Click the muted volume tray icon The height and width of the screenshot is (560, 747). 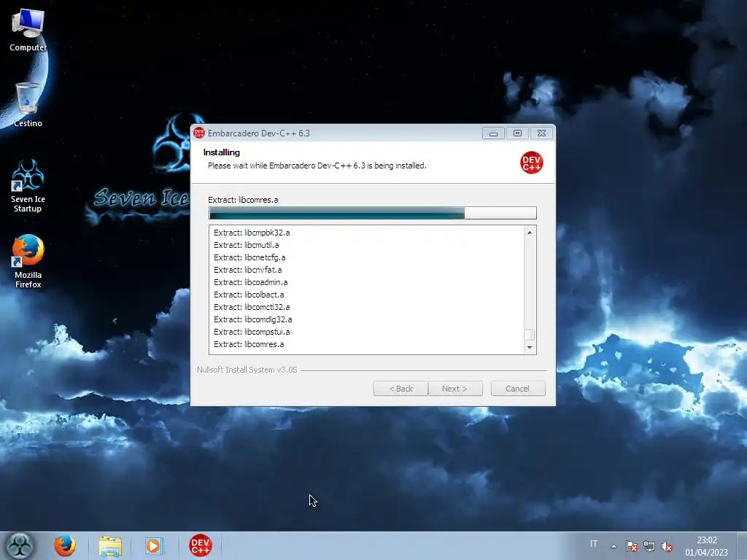[667, 546]
